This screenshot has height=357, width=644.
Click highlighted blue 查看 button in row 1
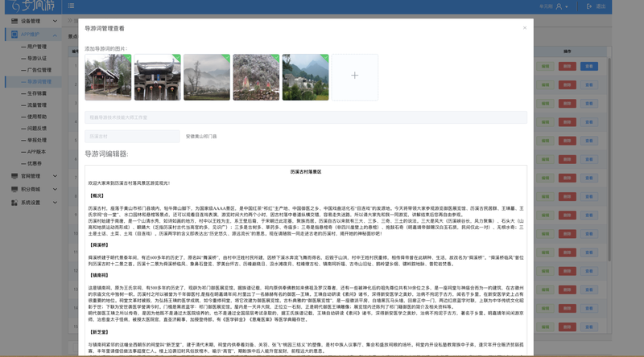(x=589, y=66)
